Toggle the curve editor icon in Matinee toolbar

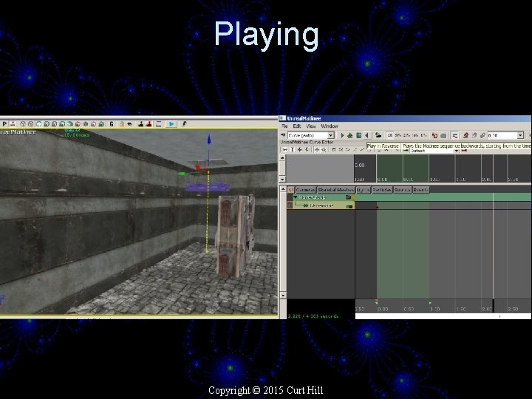[455, 135]
